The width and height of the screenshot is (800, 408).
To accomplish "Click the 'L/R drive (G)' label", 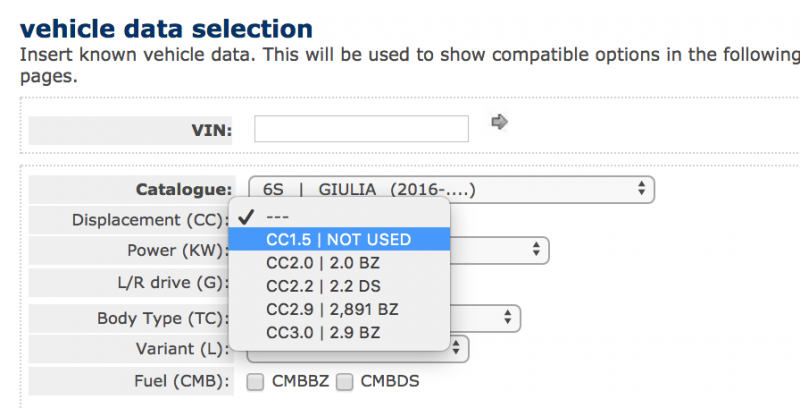I will coord(170,282).
